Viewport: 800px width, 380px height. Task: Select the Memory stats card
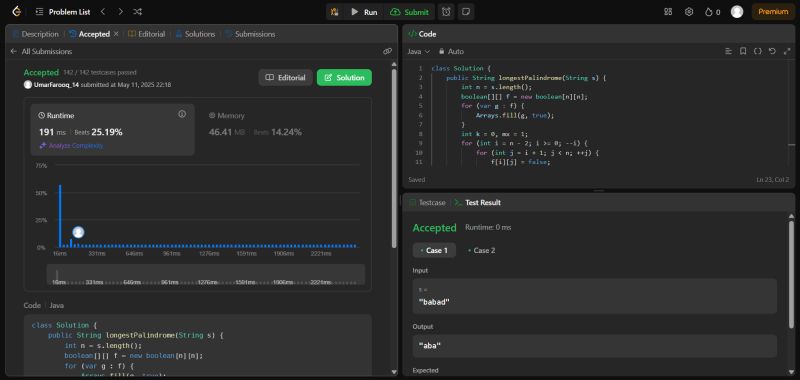[283, 129]
